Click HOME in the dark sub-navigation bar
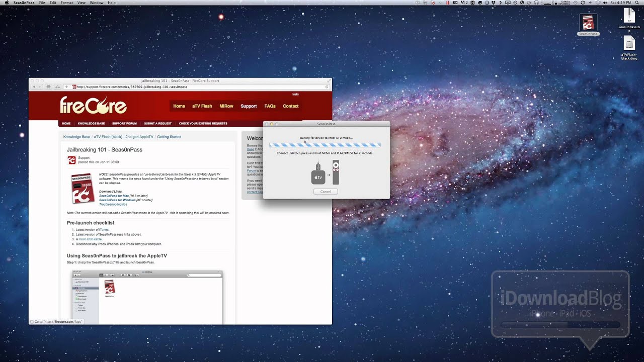This screenshot has height=362, width=644. 66,123
